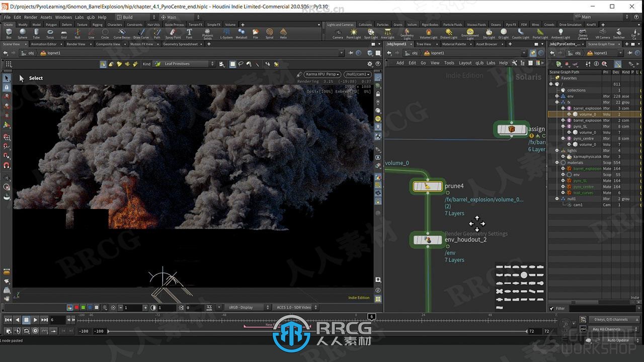Add an Area Light from the shelf
This screenshot has height=362, width=644.
[x=387, y=34]
